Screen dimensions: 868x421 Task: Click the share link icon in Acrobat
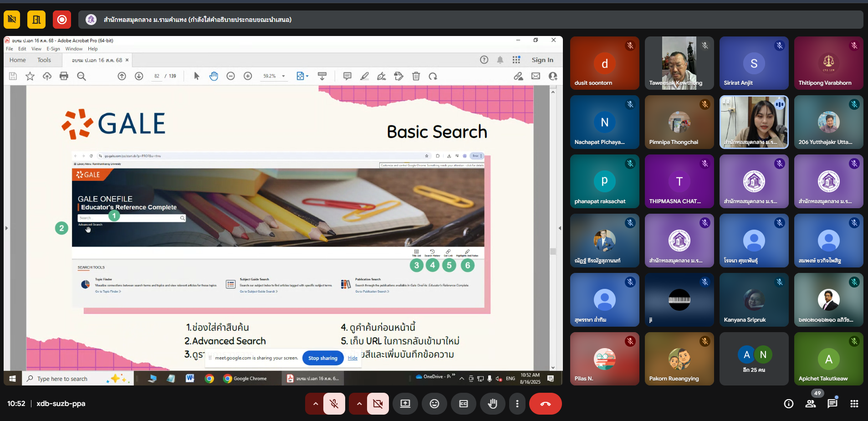518,76
